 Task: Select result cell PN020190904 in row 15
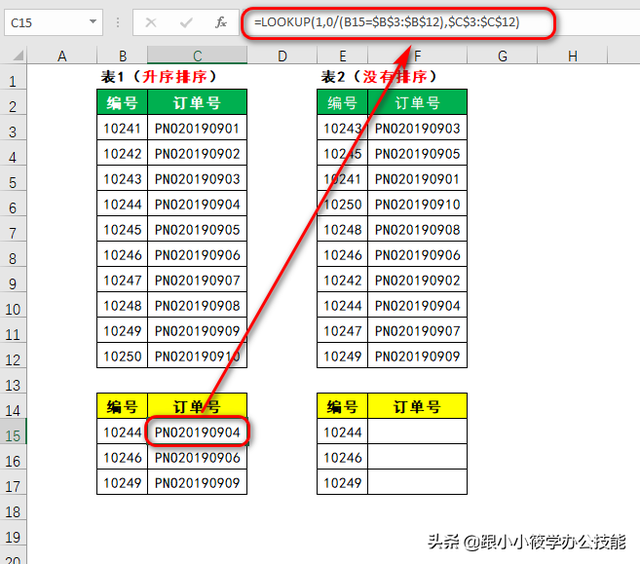click(x=197, y=431)
